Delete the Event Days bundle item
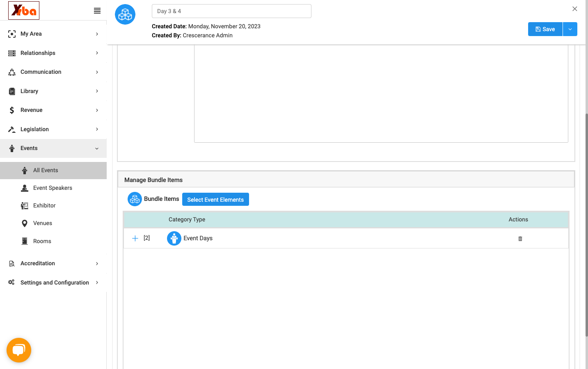588x369 pixels. [520, 239]
